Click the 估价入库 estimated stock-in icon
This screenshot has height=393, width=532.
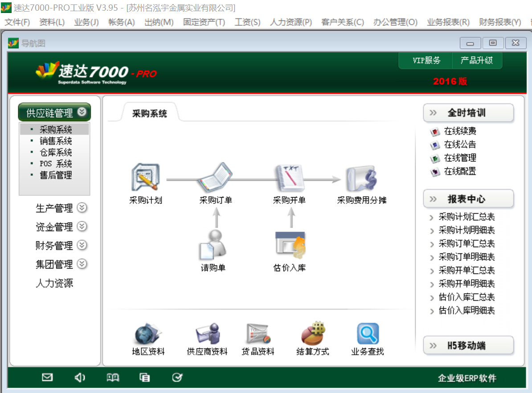coord(290,245)
